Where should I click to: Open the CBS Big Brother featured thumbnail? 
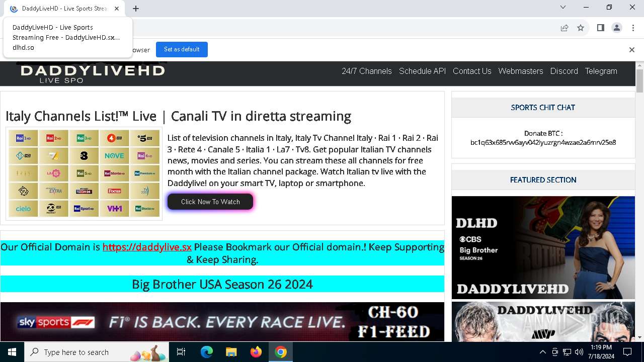(543, 247)
